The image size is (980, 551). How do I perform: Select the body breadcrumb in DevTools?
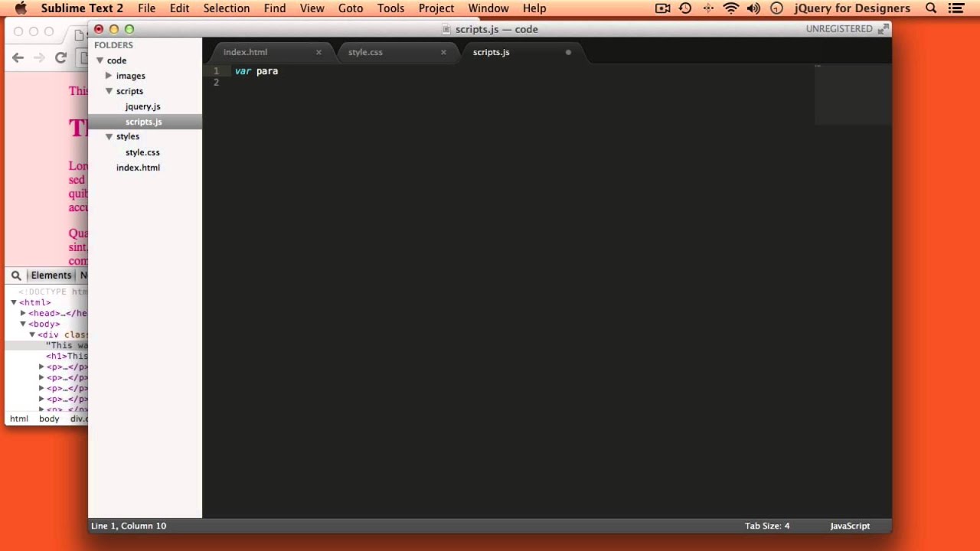click(49, 419)
